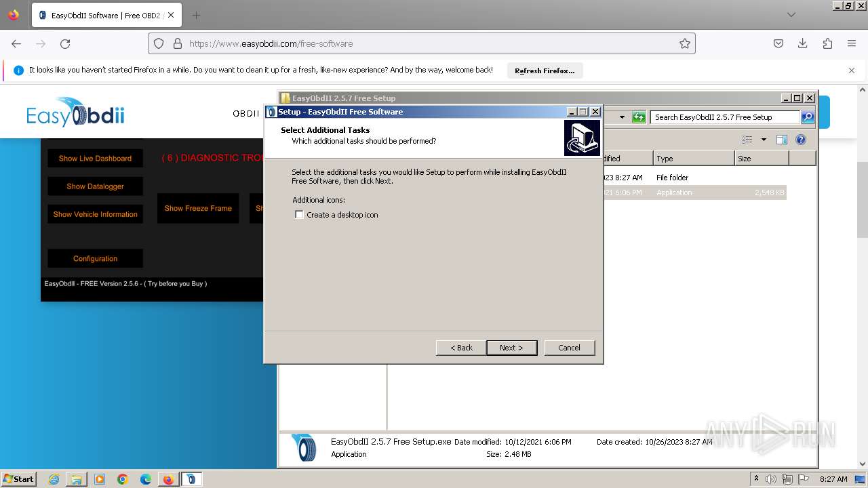Screen dimensions: 868x488
Task: Open the Windows Start menu
Action: point(19,479)
